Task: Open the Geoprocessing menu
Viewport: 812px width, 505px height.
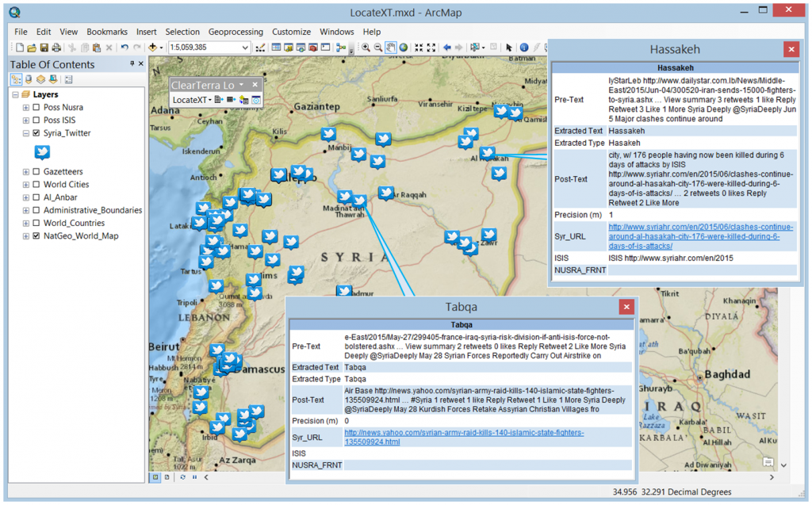Action: (236, 32)
